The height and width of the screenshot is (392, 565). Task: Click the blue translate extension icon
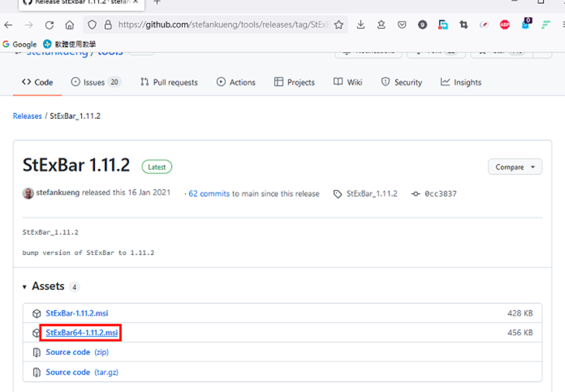coord(443,25)
